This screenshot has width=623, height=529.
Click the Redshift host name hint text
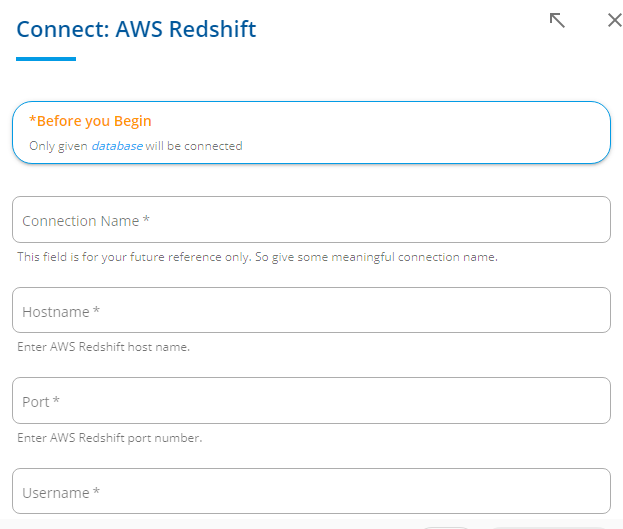click(104, 347)
